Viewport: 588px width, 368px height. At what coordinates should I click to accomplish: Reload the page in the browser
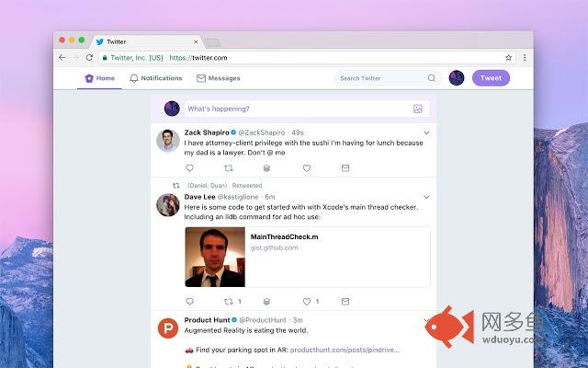pos(89,57)
